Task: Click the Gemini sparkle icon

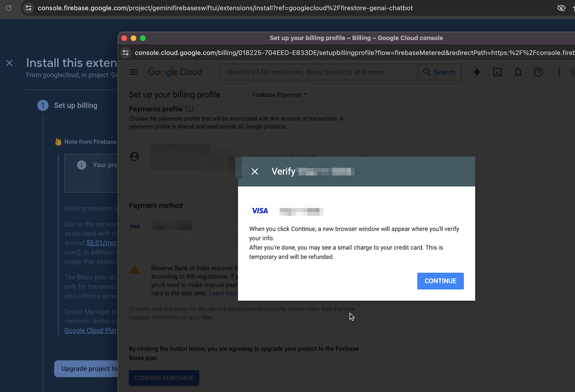Action: point(477,72)
